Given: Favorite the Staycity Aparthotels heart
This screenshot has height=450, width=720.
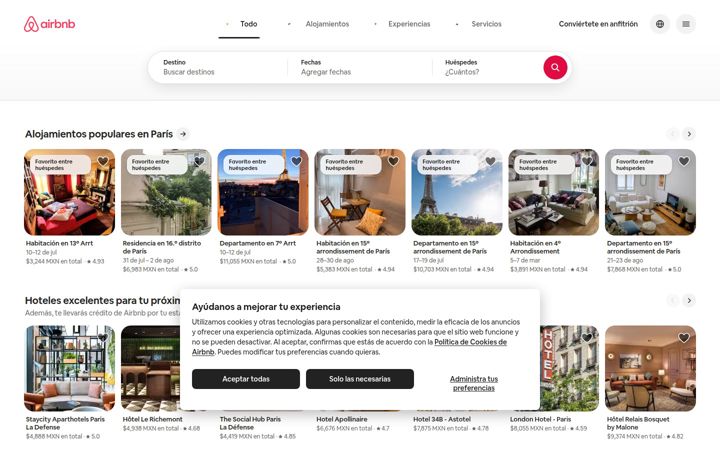Looking at the screenshot, I should tap(103, 338).
